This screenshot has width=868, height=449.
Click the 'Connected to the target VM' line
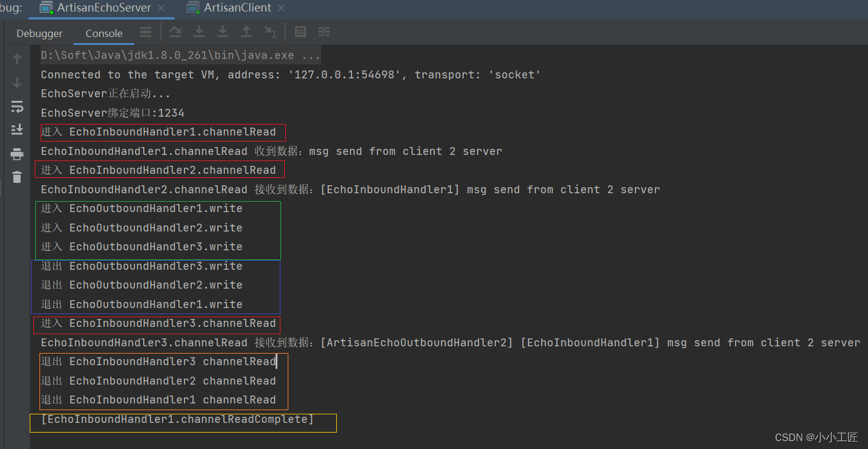click(x=291, y=75)
